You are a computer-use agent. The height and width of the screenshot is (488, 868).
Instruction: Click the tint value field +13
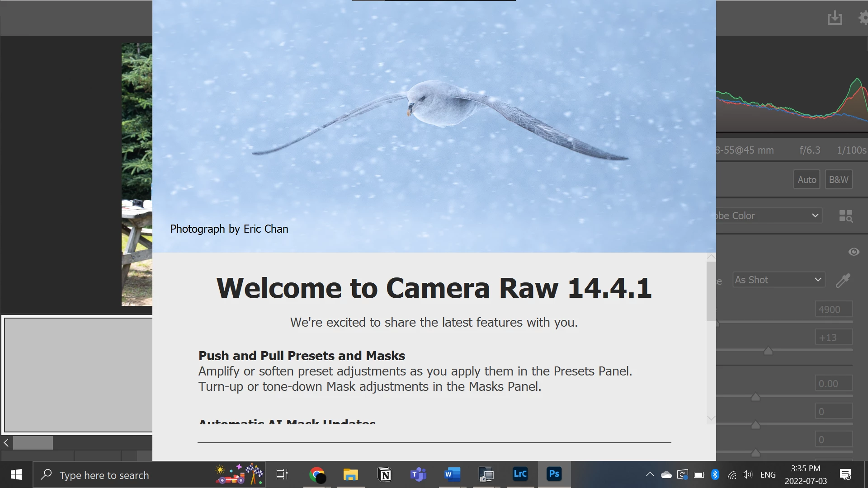coord(834,338)
